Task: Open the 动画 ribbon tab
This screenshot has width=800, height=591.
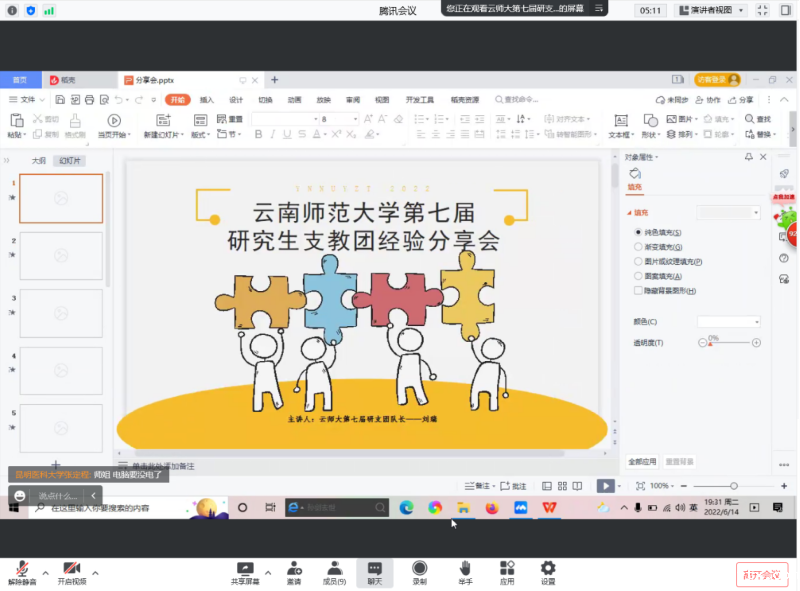Action: tap(294, 100)
